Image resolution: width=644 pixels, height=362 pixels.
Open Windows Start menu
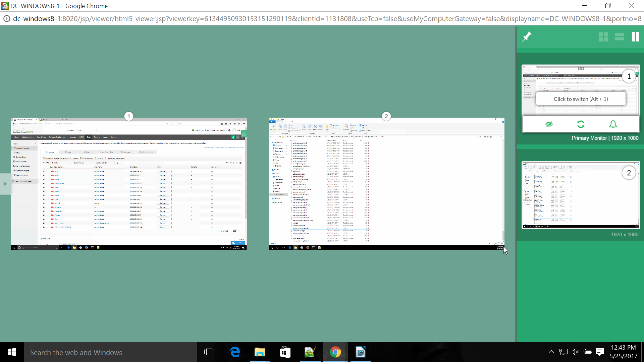click(x=12, y=352)
